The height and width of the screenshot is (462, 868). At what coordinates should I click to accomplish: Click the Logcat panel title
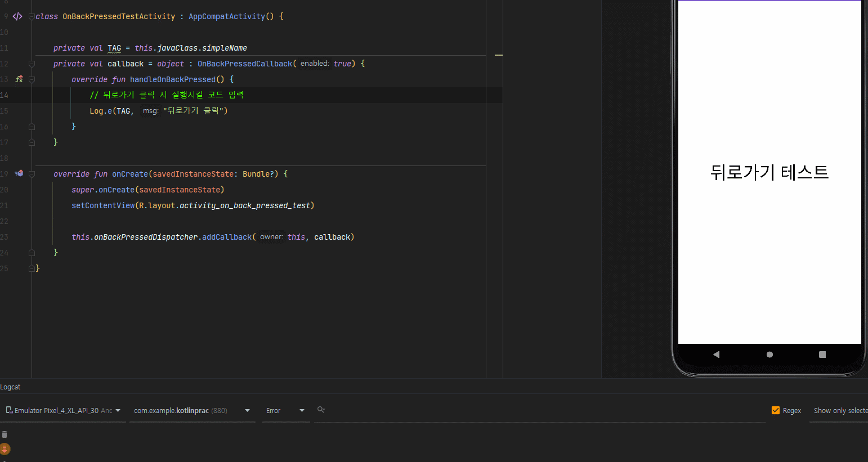coord(10,387)
